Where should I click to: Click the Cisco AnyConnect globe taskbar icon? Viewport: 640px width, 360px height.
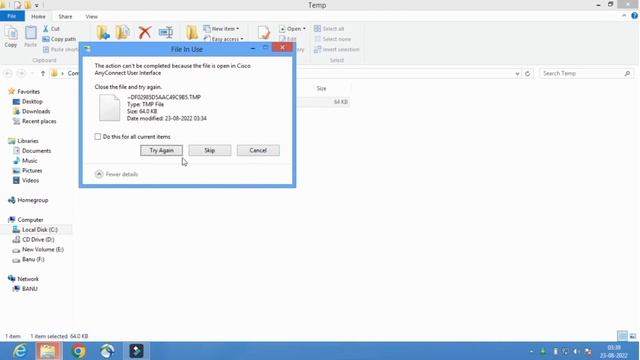coord(107,351)
